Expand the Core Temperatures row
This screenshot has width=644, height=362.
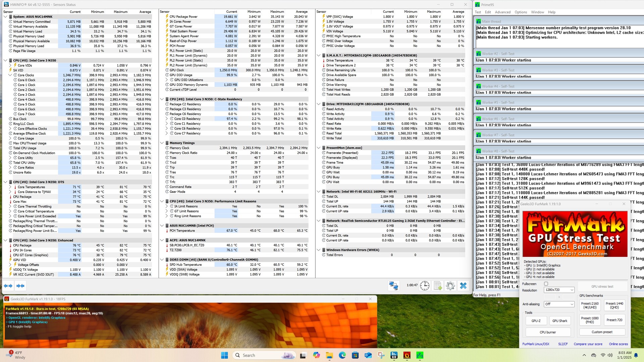coord(10,187)
